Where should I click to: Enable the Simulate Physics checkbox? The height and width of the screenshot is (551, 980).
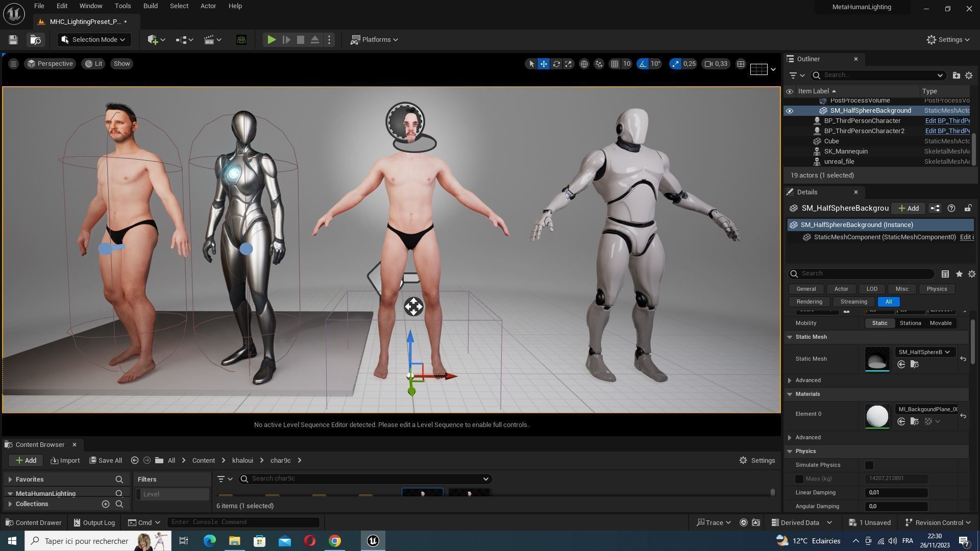[x=869, y=465]
